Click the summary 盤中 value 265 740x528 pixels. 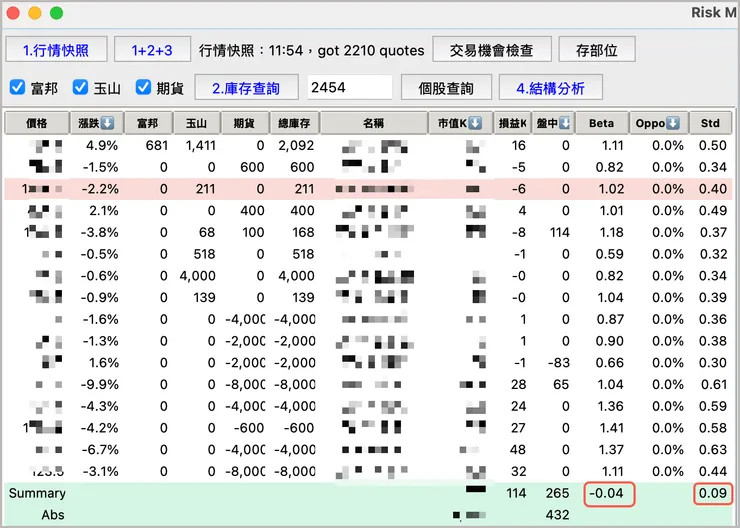click(558, 493)
